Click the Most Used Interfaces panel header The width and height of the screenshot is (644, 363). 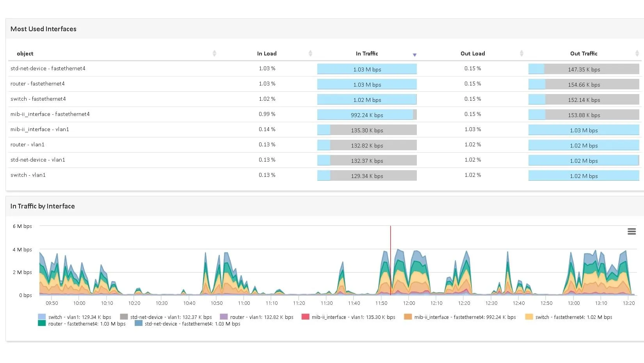click(x=43, y=28)
